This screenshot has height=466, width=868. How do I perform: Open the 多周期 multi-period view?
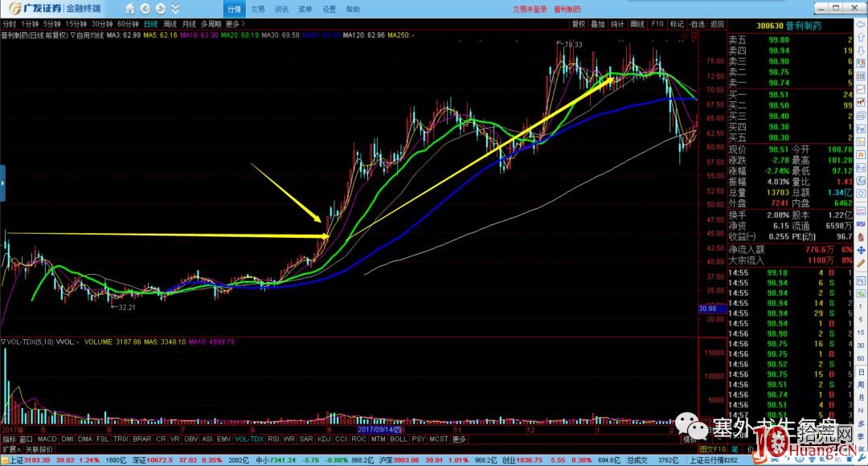coord(211,24)
